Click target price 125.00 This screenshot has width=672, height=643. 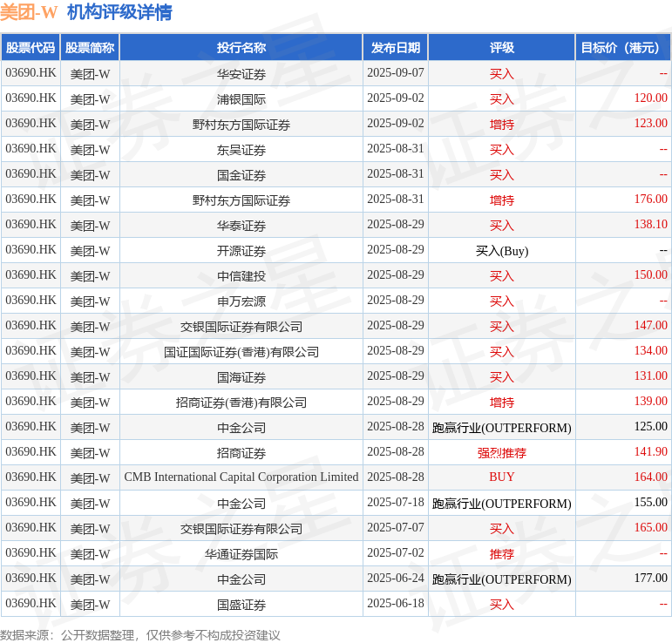click(650, 427)
